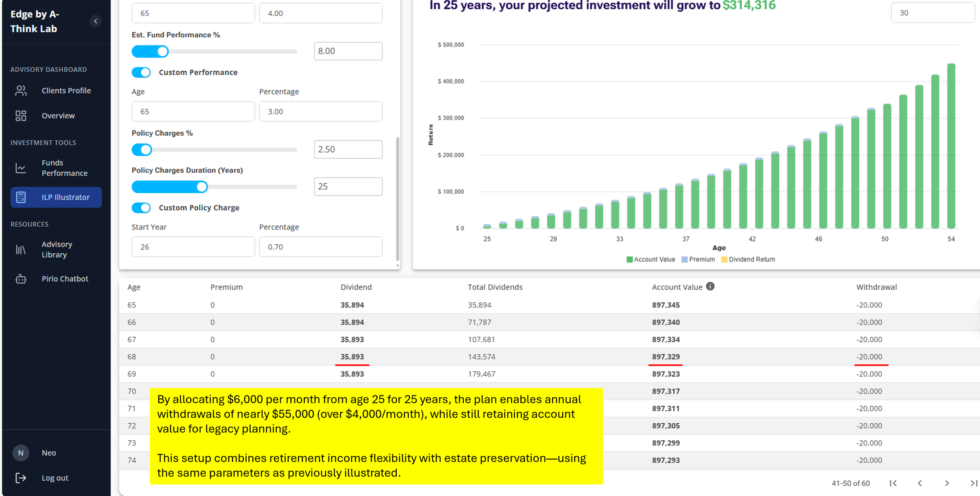Edit the projection years 30 field
Image resolution: width=980 pixels, height=496 pixels.
click(x=933, y=13)
